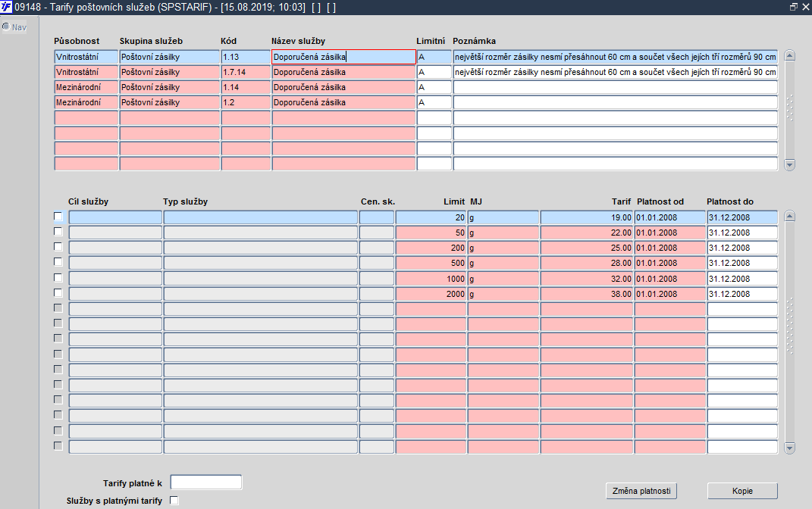Select service row with code 1.7.14
This screenshot has width=812, height=509.
click(415, 72)
